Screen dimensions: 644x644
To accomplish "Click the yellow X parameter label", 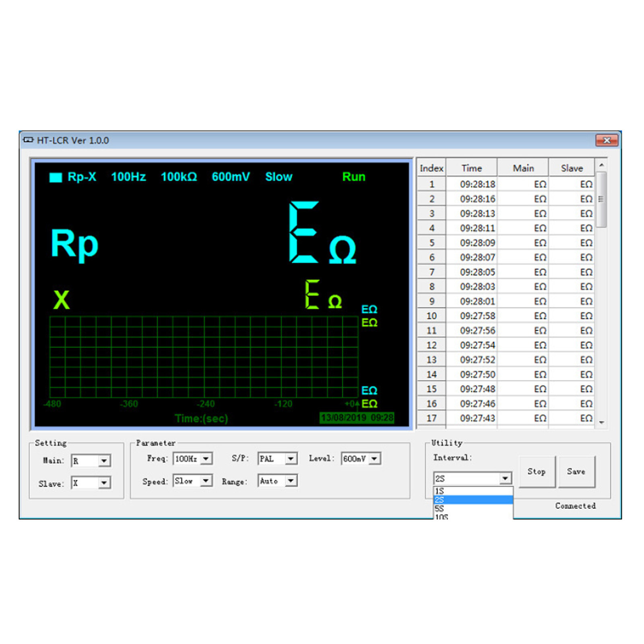I will 61,300.
